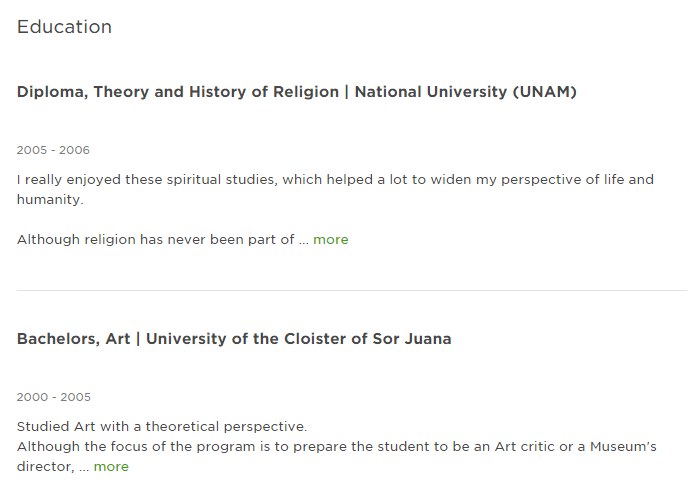Click more under the Bachelors Art description
The height and width of the screenshot is (502, 689).
tap(111, 466)
